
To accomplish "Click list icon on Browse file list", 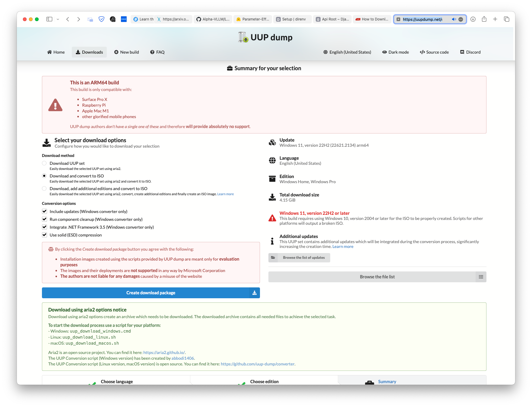I will pos(481,277).
